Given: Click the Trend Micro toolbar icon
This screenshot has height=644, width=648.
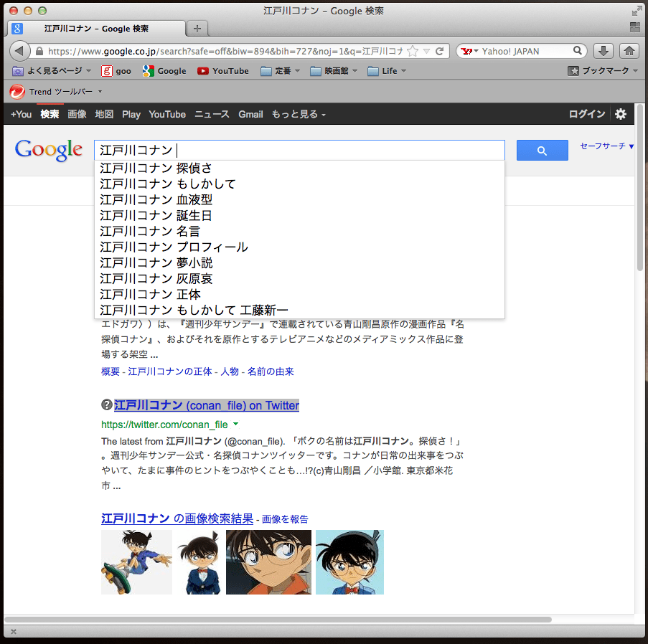Looking at the screenshot, I should point(17,91).
